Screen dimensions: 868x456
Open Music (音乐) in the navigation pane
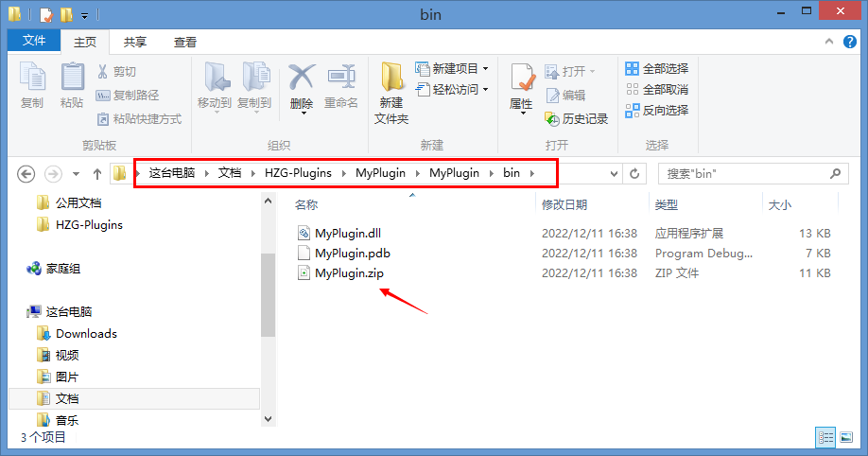pos(58,420)
